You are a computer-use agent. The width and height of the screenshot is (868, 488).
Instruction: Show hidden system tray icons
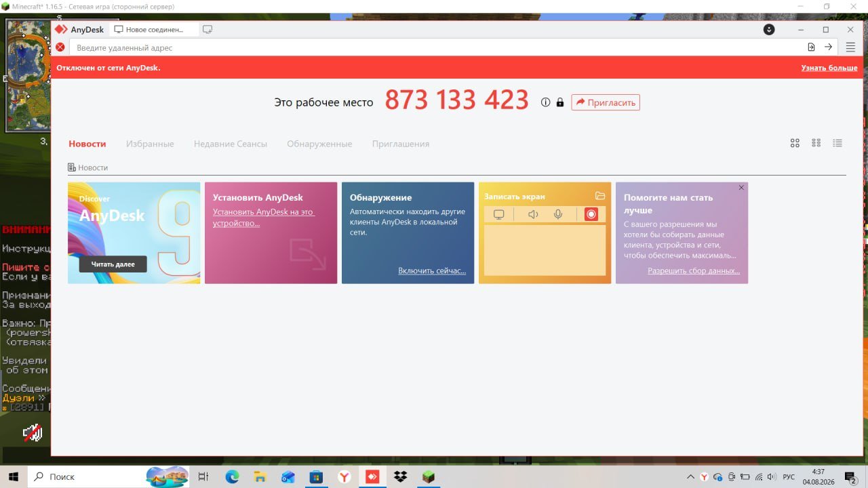click(x=691, y=476)
